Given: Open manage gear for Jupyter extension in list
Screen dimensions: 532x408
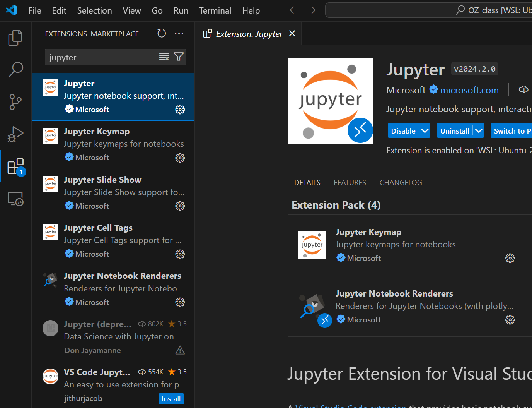Looking at the screenshot, I should coord(180,110).
